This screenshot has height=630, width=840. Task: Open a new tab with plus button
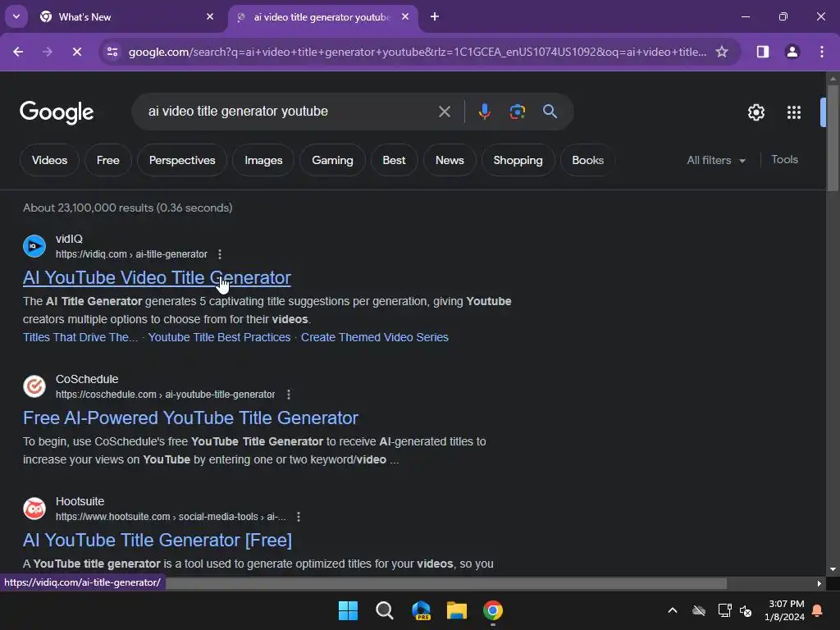(x=435, y=17)
